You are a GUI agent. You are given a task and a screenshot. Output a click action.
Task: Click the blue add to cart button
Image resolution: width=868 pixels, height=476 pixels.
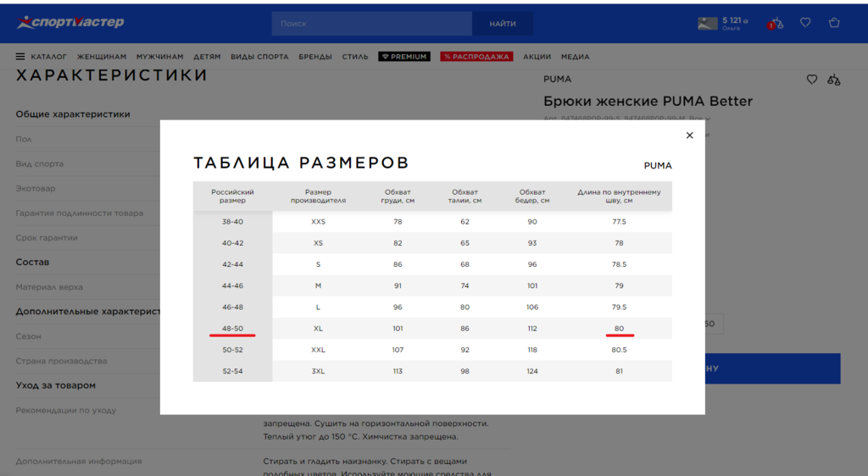pos(773,368)
